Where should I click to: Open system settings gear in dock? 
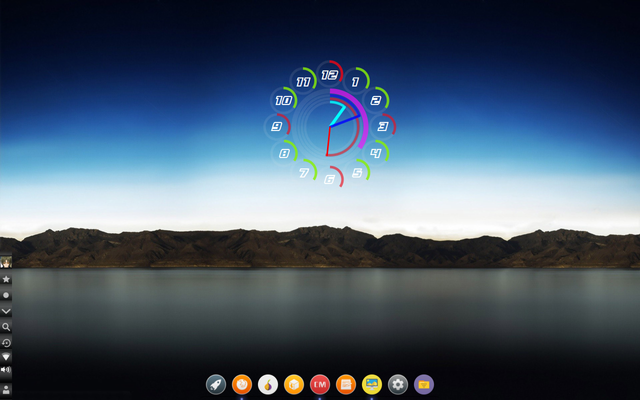398,384
